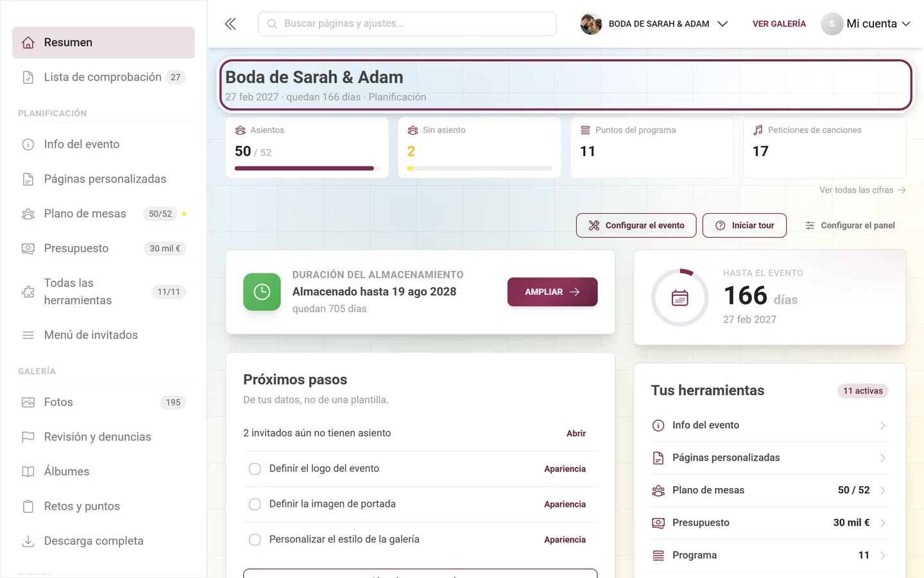Click the Programa list icon in Tus herramientas
Viewport: 924px width, 578px height.
tap(658, 556)
